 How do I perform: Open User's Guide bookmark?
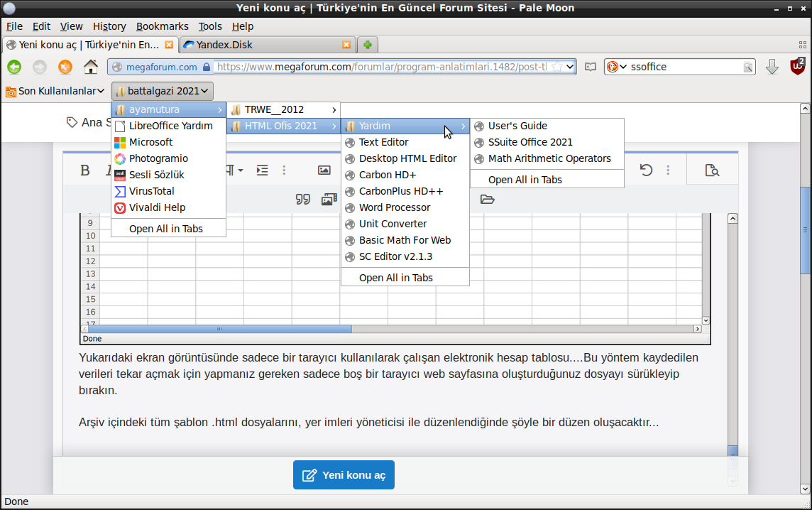click(x=547, y=126)
